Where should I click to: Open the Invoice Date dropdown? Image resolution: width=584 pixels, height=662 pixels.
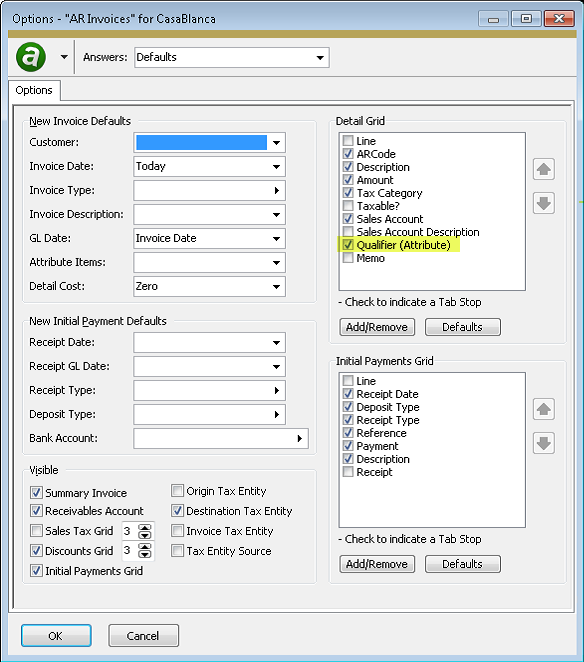pyautogui.click(x=277, y=166)
